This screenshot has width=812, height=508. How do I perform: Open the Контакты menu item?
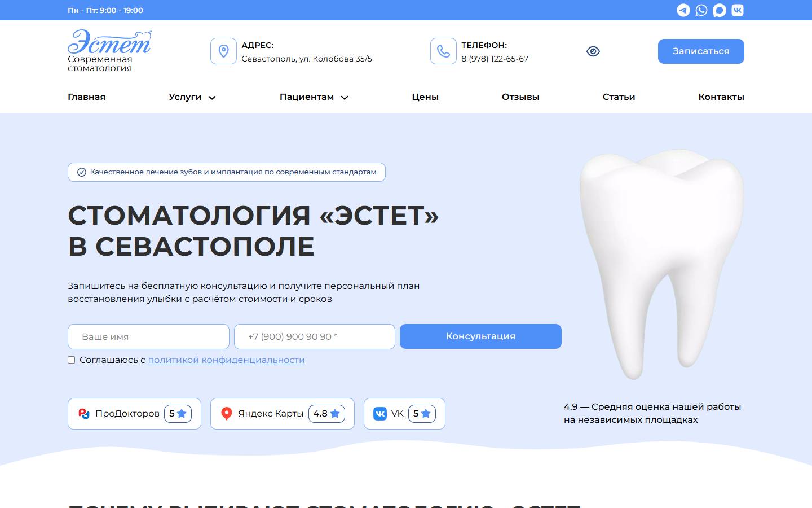point(721,97)
